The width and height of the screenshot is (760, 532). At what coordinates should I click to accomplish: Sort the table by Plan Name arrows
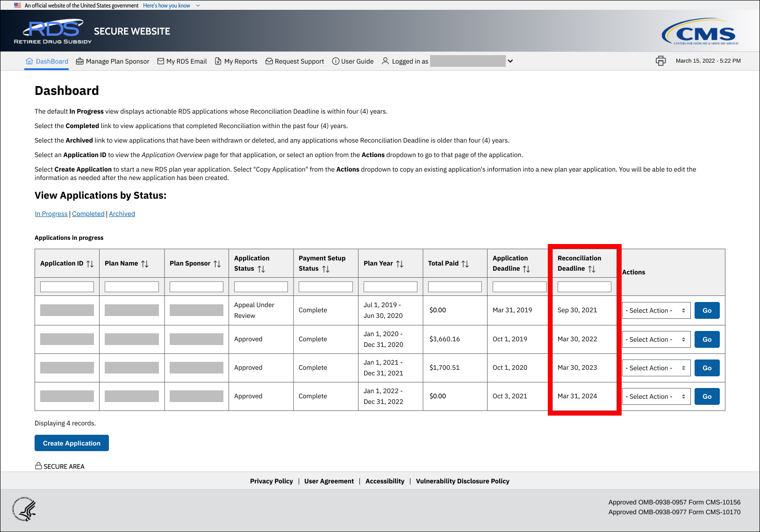[x=145, y=264]
